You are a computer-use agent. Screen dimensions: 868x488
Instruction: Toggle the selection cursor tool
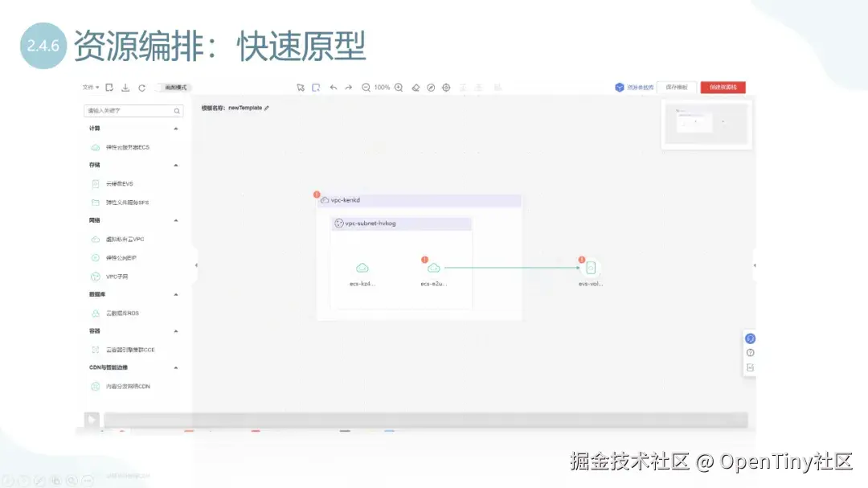(301, 88)
